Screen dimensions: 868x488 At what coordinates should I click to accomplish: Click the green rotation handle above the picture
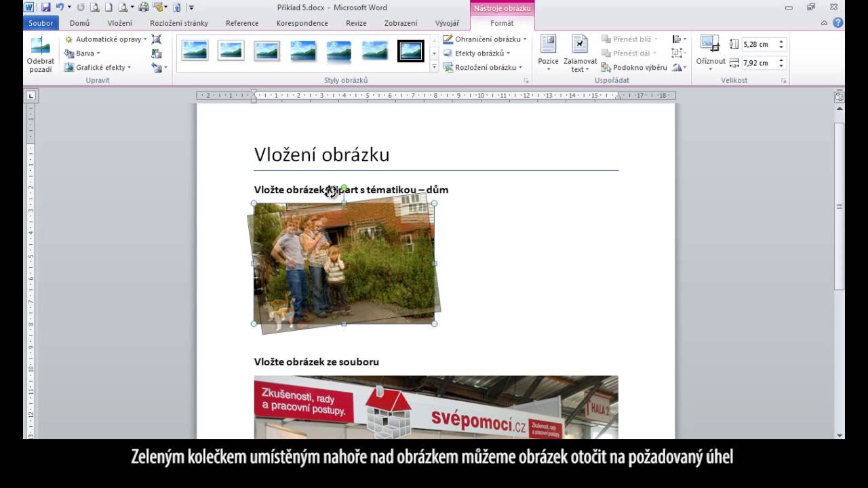pyautogui.click(x=344, y=188)
